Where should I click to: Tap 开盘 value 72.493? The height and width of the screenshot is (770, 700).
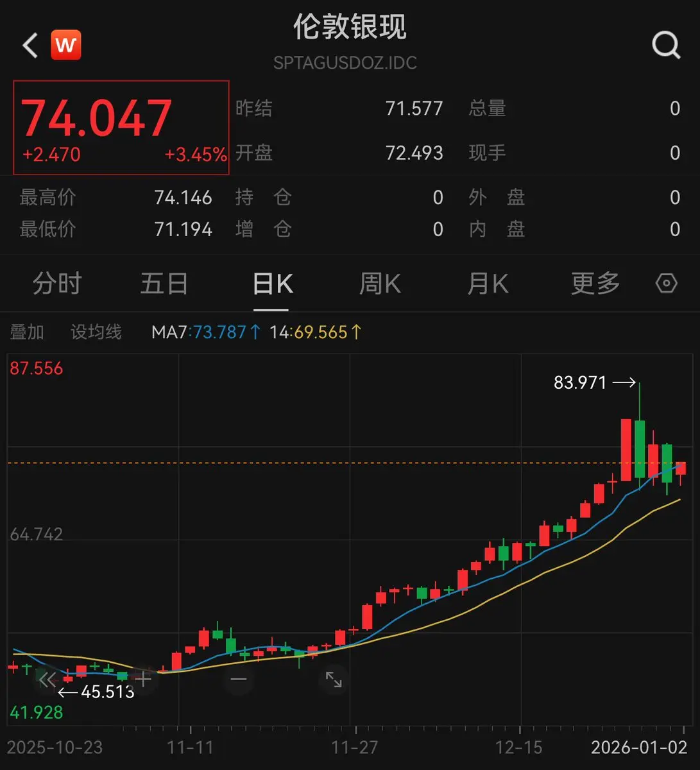tap(414, 153)
